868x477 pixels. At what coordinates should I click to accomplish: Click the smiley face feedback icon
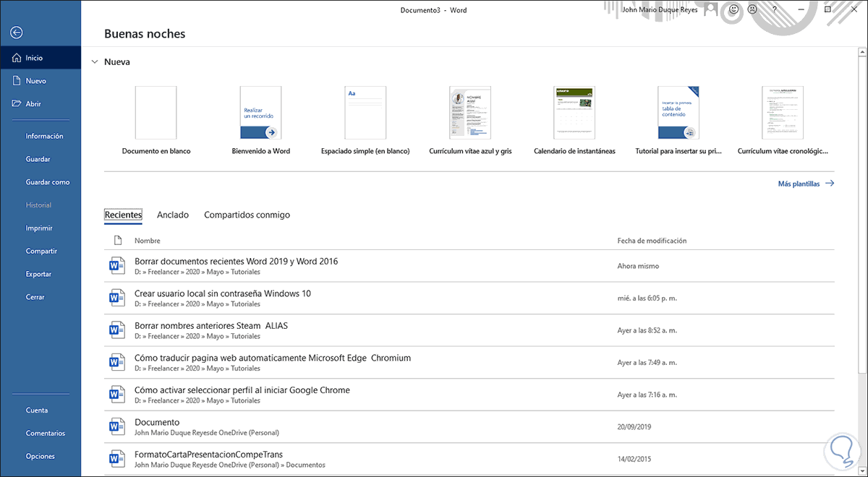coord(733,10)
